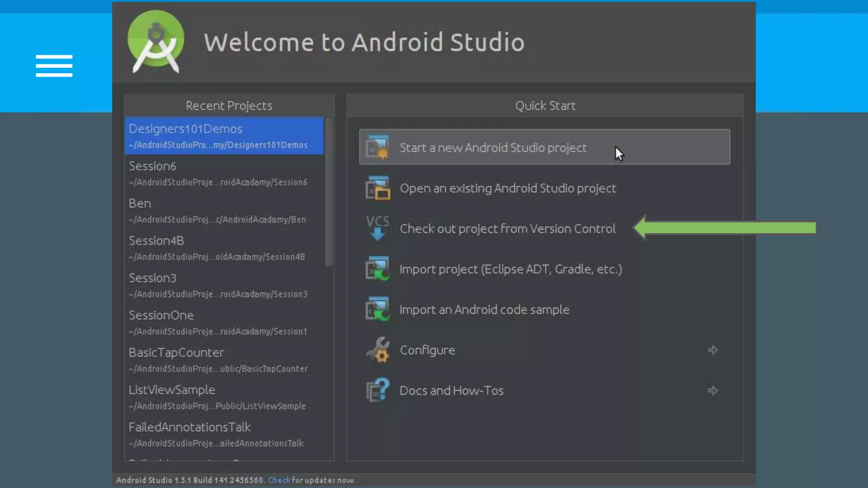
Task: Open the Ben recent project
Action: point(224,211)
